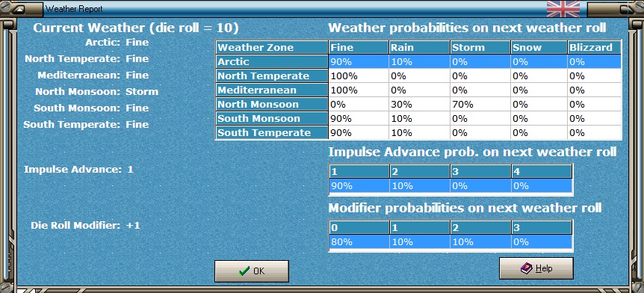
Task: Select Modifier 2 column 10% cell
Action: pos(480,241)
